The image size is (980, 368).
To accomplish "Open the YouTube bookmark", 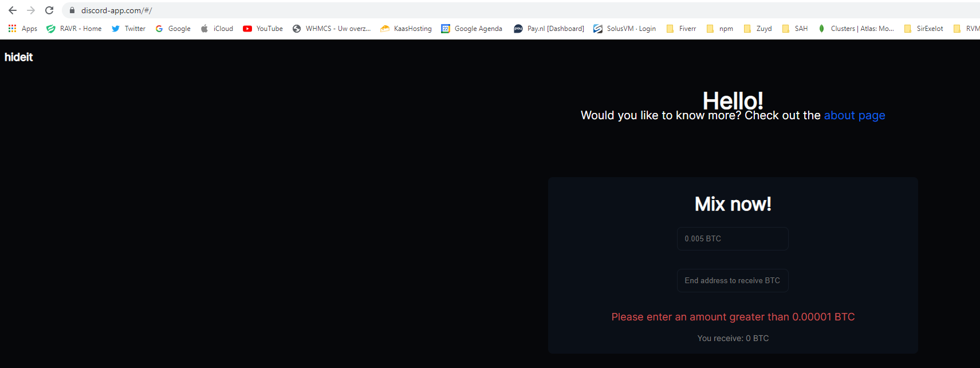I will tap(263, 29).
